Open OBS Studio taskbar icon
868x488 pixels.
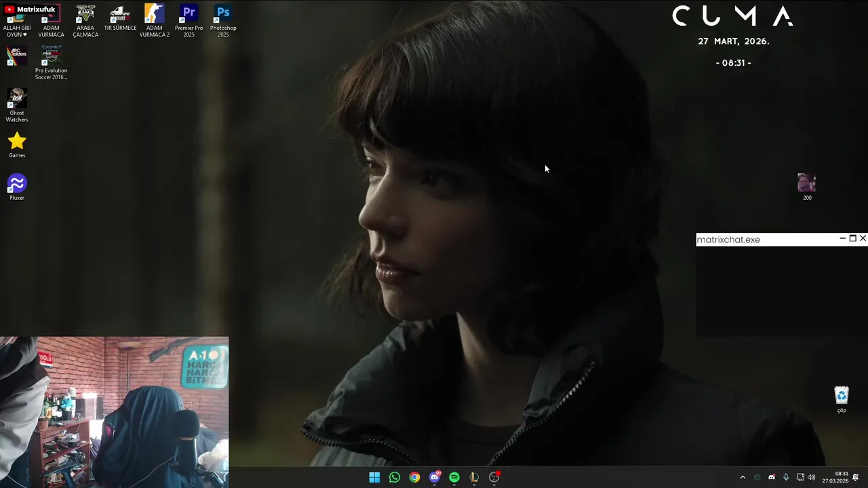tap(494, 477)
